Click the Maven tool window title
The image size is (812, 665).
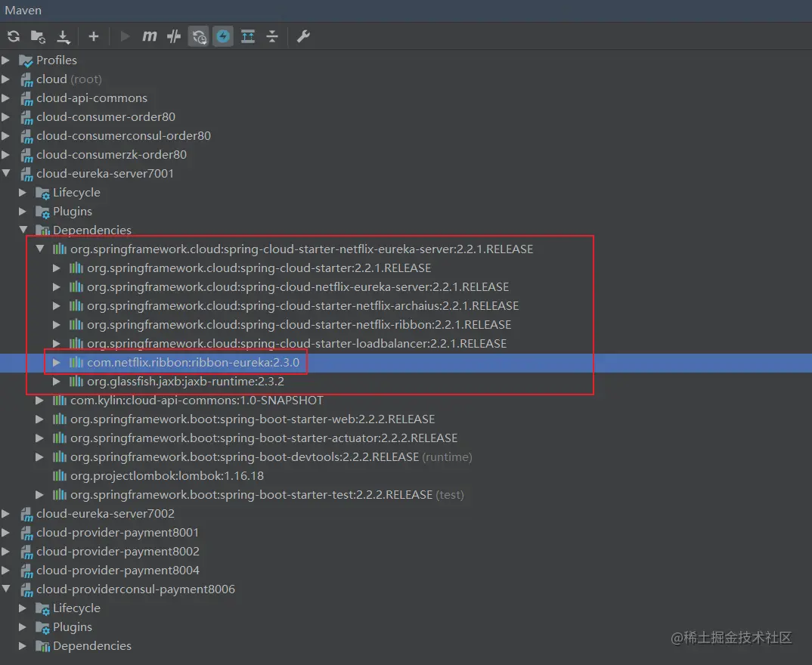point(23,11)
